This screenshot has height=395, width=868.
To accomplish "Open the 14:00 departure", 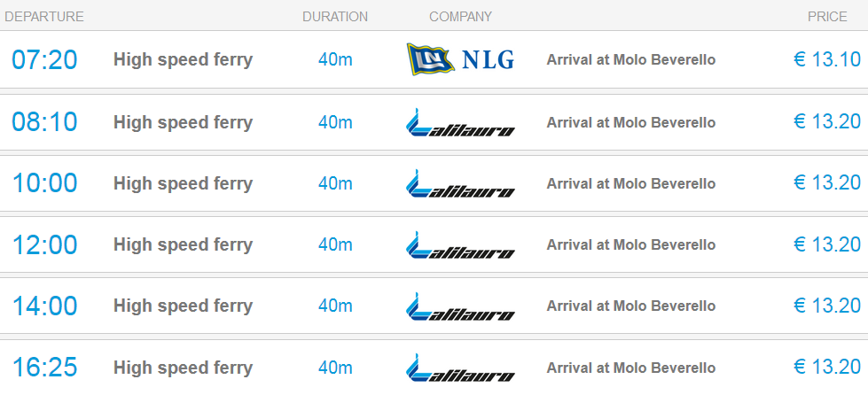I will click(x=44, y=306).
